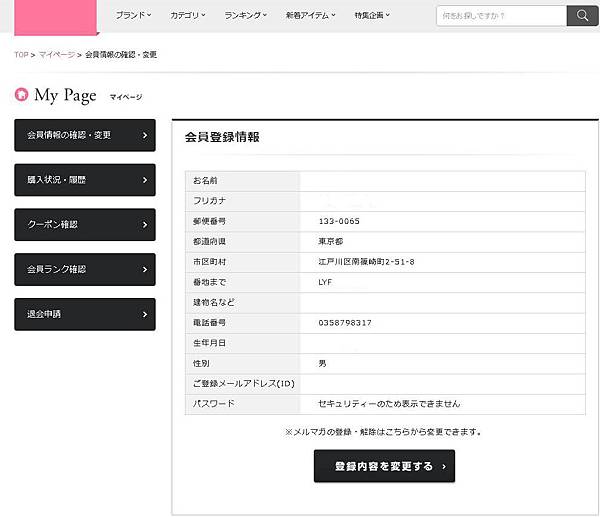Follow the マイページ breadcrumb link

pyautogui.click(x=57, y=55)
